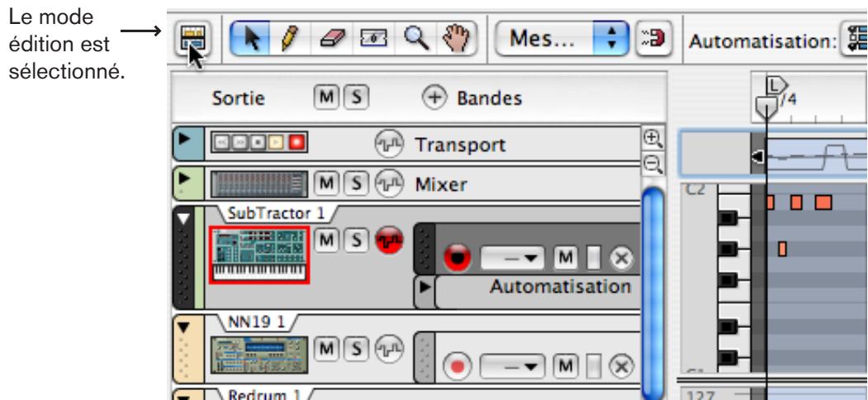Open the Mes... snap value dropdown

point(562,40)
